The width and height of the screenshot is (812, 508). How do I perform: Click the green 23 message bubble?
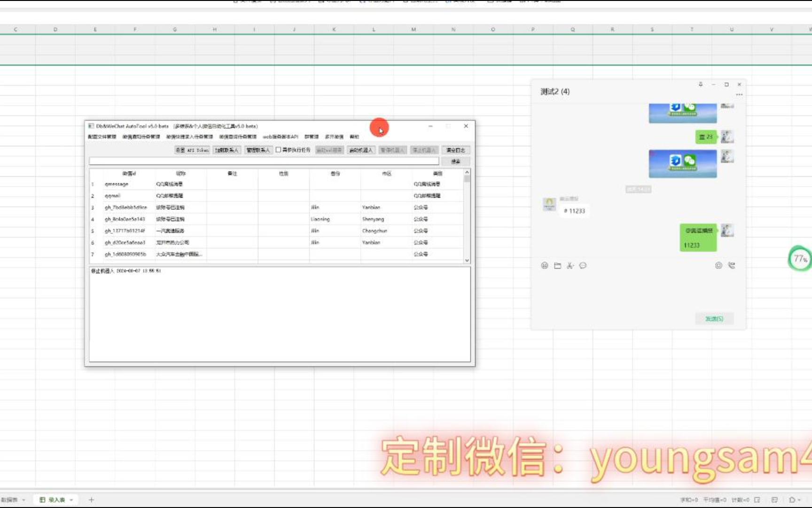[706, 137]
